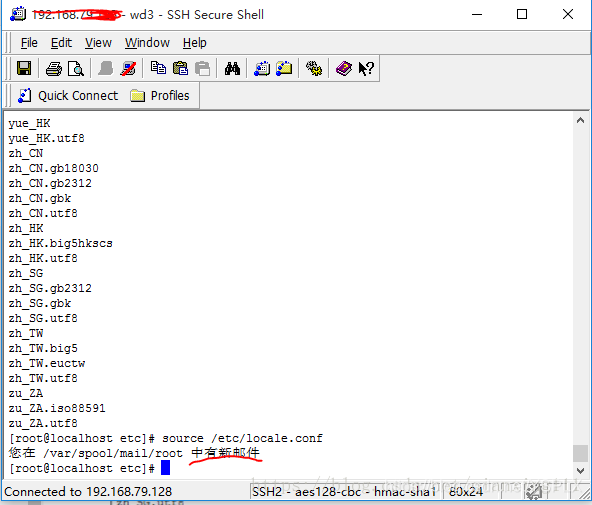Open the File menu

[x=29, y=43]
